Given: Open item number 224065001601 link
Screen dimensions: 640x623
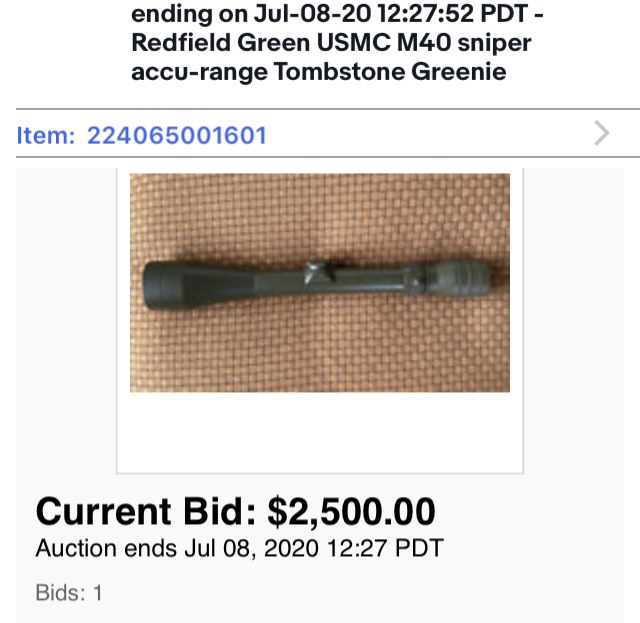Looking at the screenshot, I should (177, 135).
